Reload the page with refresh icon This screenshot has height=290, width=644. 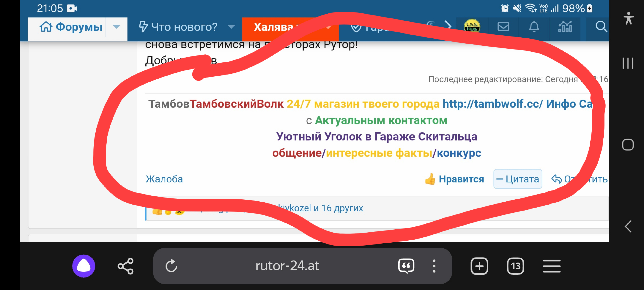tap(171, 266)
